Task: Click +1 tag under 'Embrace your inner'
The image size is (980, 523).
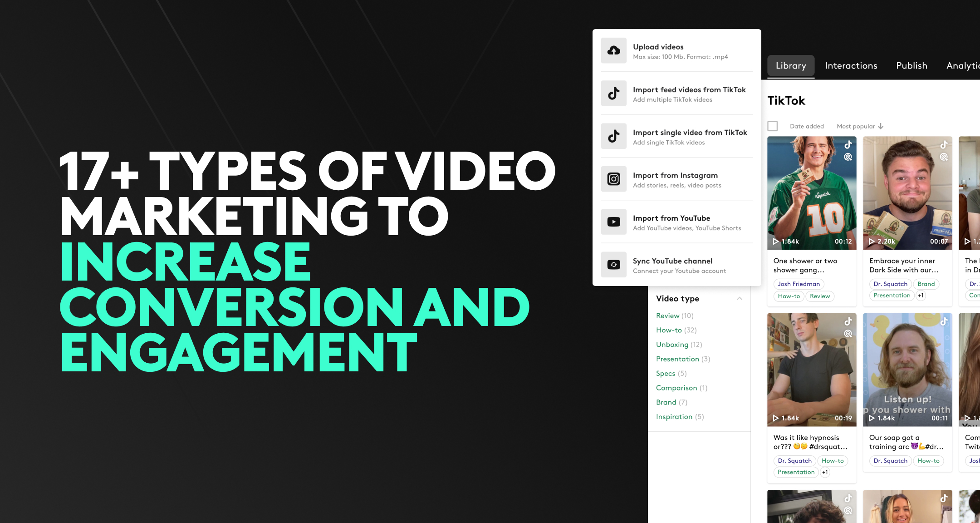Action: [921, 296]
